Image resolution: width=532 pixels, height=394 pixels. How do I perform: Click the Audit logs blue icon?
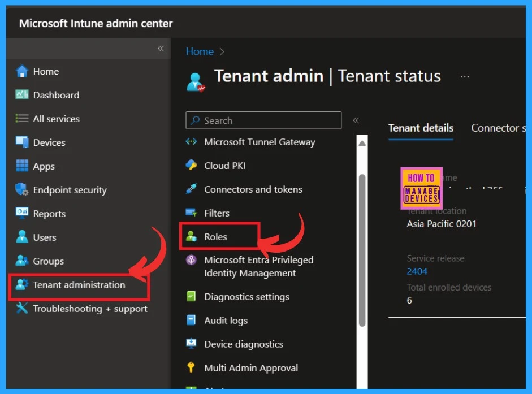(x=191, y=320)
